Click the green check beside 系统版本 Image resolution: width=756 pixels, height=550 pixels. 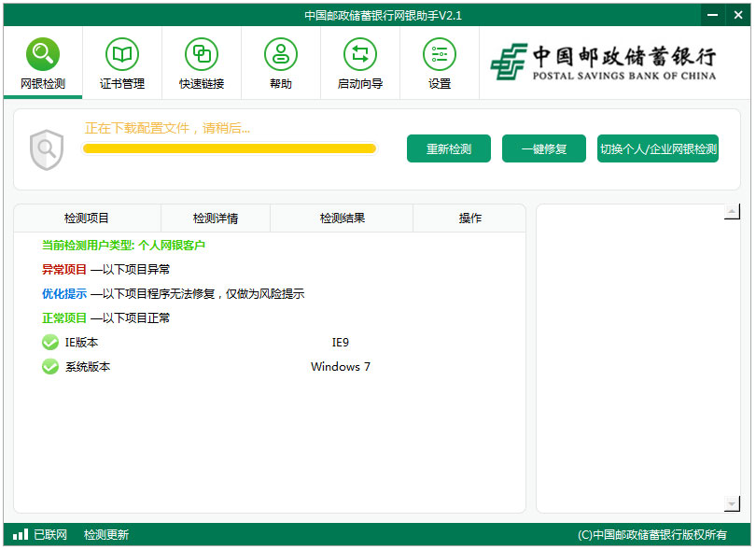coord(50,367)
